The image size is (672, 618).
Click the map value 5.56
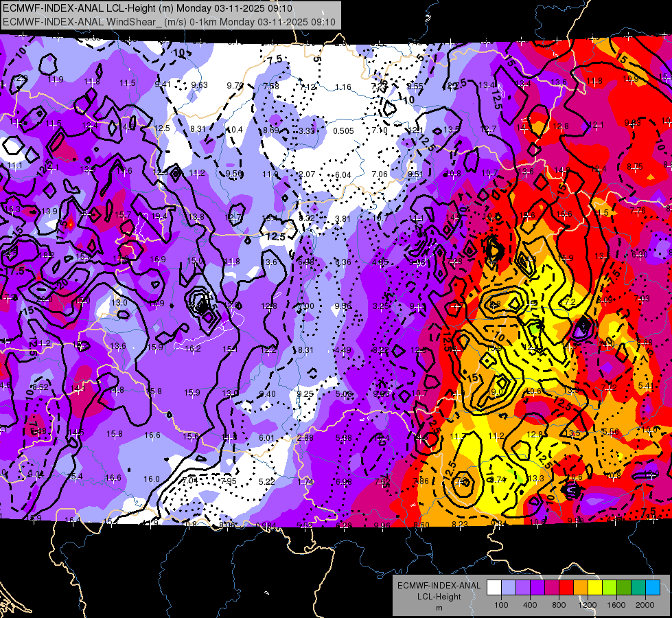pyautogui.click(x=610, y=432)
